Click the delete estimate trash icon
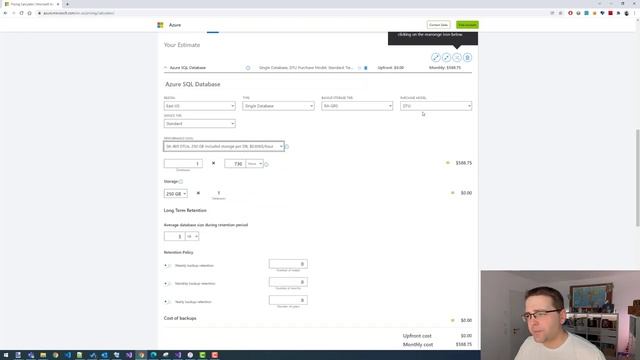Viewport: 640px width, 360px height. 468,58
